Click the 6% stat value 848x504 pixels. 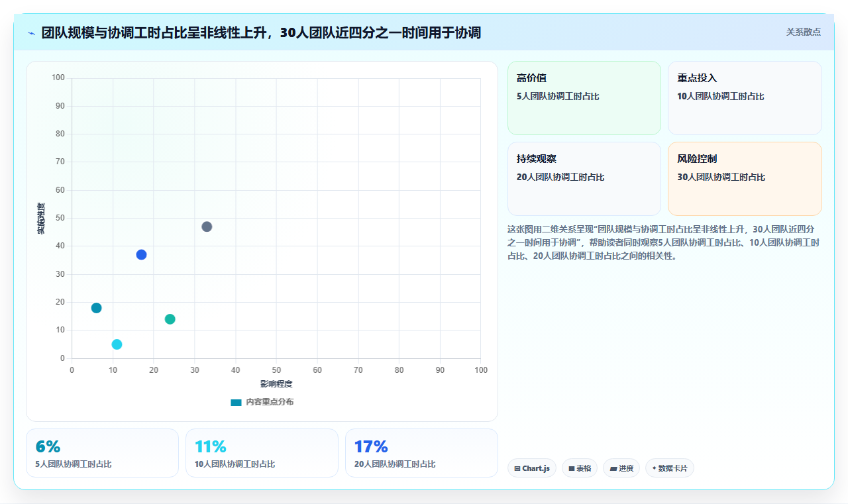tap(48, 446)
